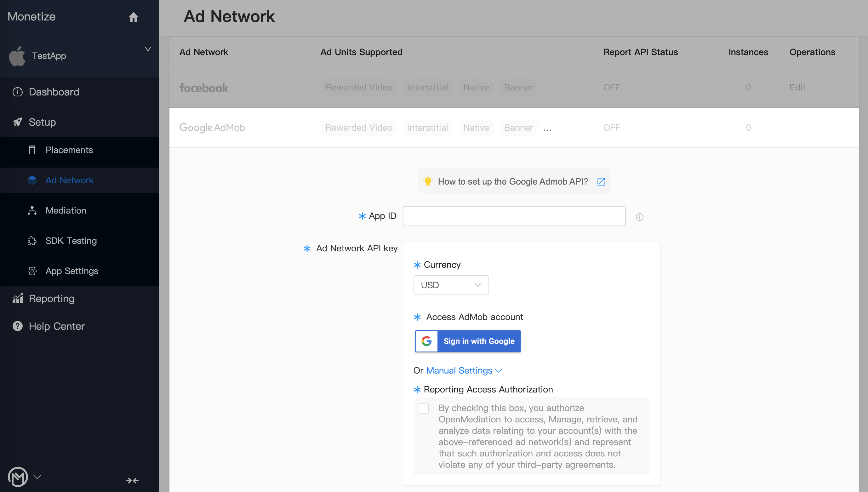Click the lightbulb tip icon
The width and height of the screenshot is (868, 492).
pos(428,181)
